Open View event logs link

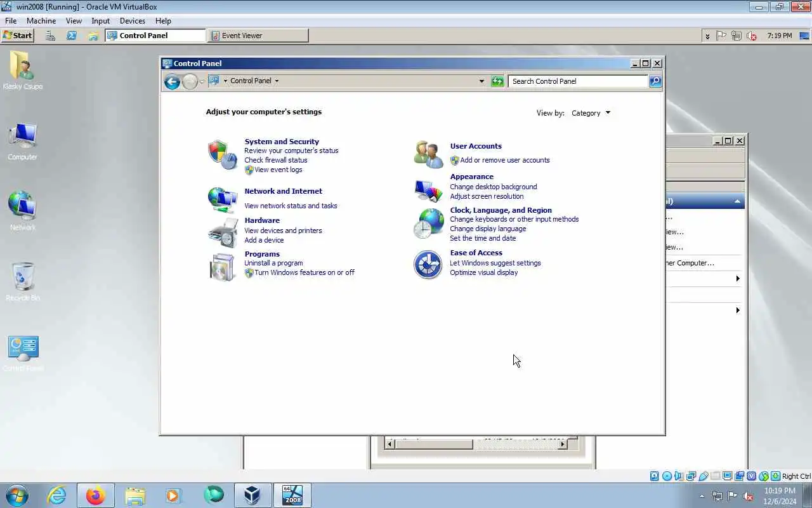coord(278,170)
